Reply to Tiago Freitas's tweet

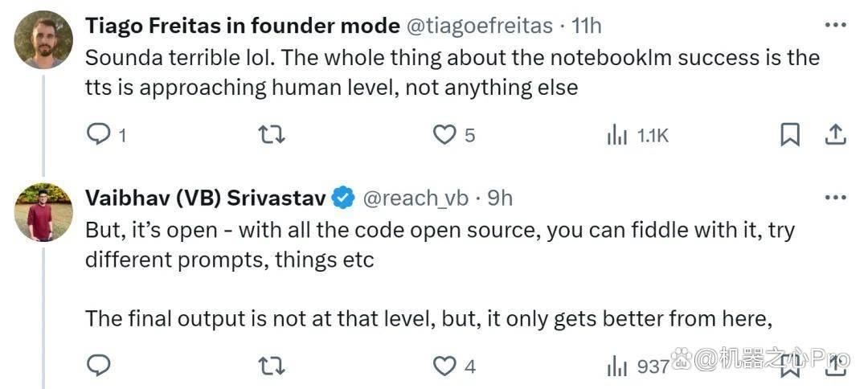pos(107,135)
